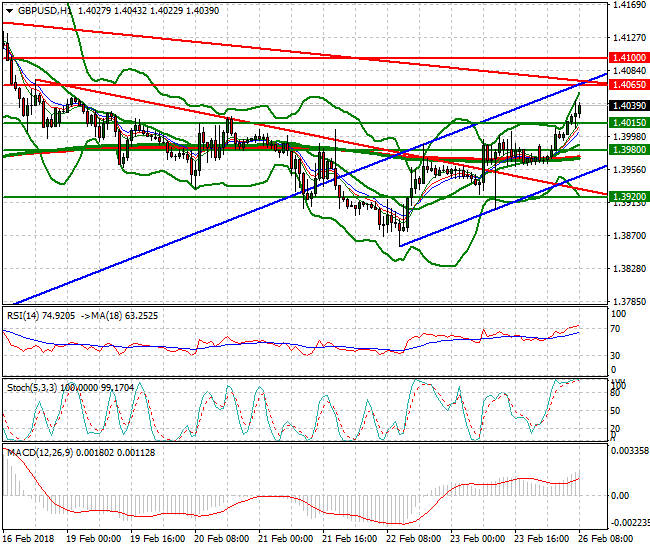Click the black current price label 1.40390
Screen dimensions: 650x550
tap(629, 106)
